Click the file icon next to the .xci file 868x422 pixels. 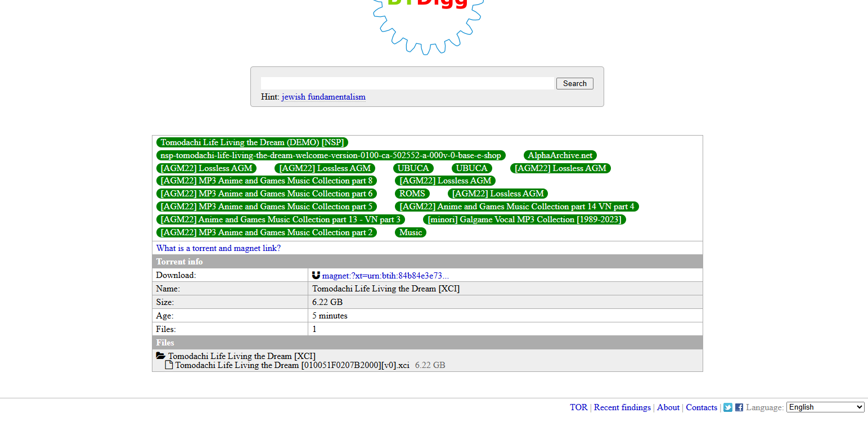click(x=169, y=365)
